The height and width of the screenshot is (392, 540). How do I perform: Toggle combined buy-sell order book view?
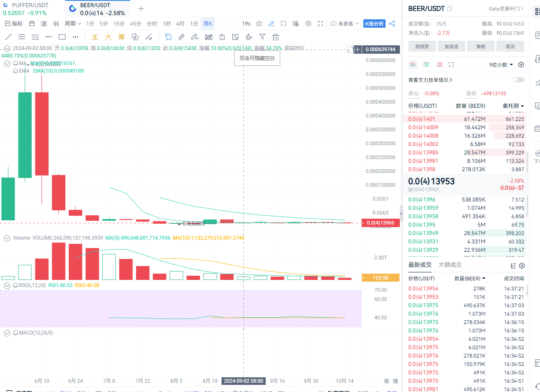pos(413,65)
